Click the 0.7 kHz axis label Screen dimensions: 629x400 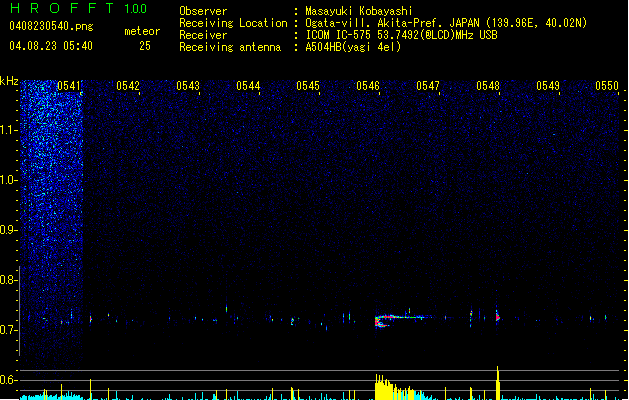[x=9, y=330]
